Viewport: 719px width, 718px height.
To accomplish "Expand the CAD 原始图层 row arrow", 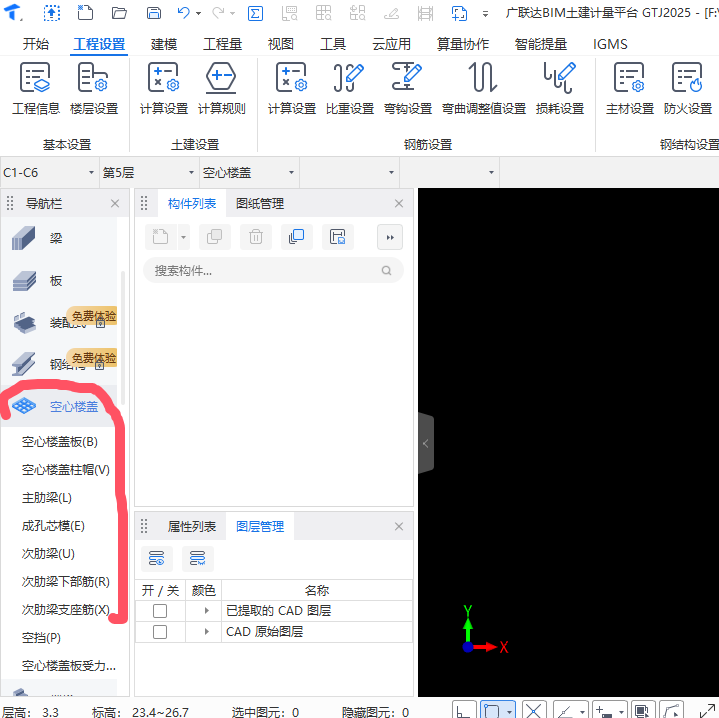I will tap(206, 632).
